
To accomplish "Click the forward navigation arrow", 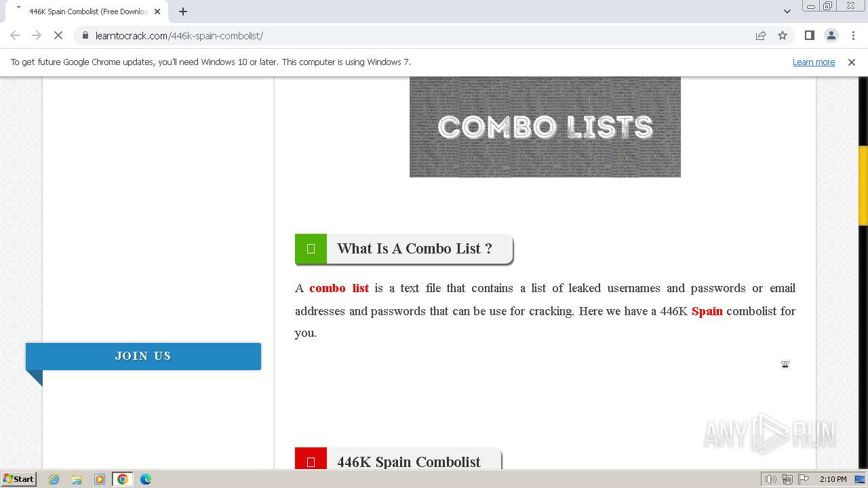I will 37,35.
